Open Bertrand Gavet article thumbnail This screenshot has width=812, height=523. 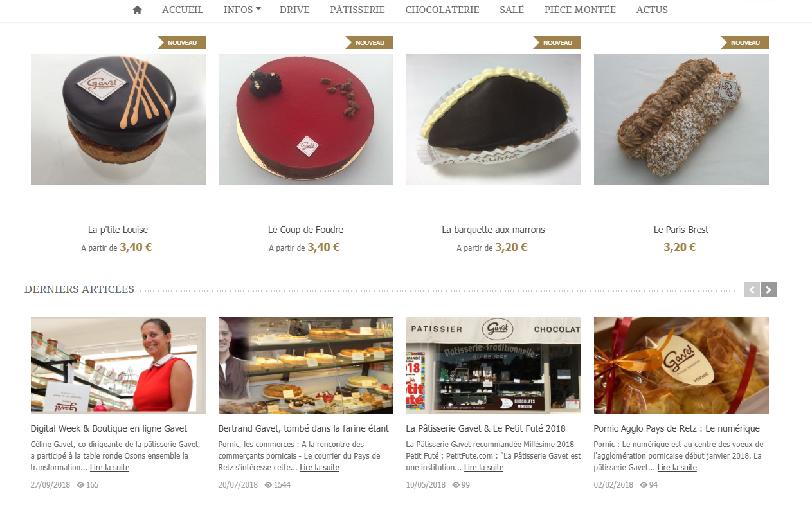(x=306, y=365)
